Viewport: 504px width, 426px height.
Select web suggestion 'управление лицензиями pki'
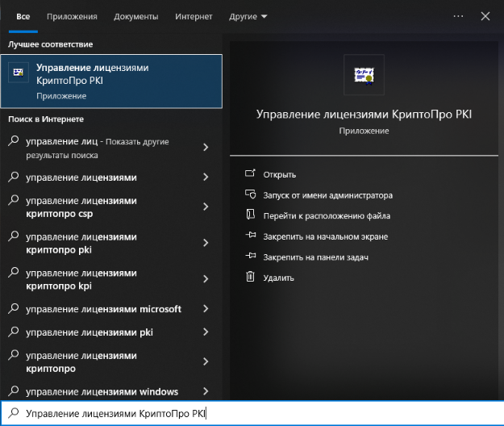tap(89, 332)
